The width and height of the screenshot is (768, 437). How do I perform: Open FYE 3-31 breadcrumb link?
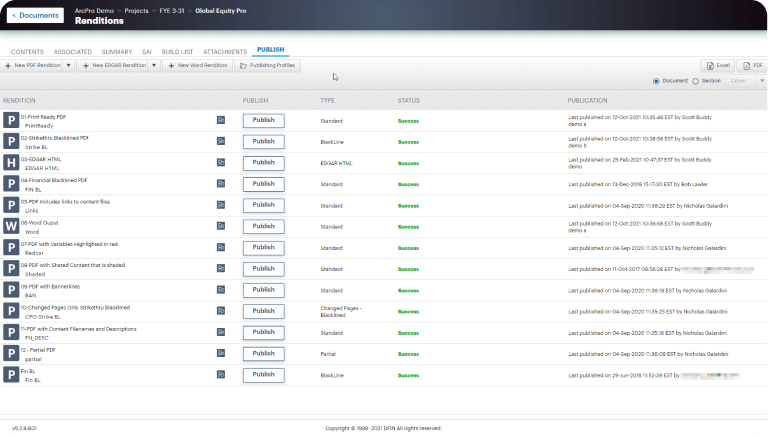point(172,11)
